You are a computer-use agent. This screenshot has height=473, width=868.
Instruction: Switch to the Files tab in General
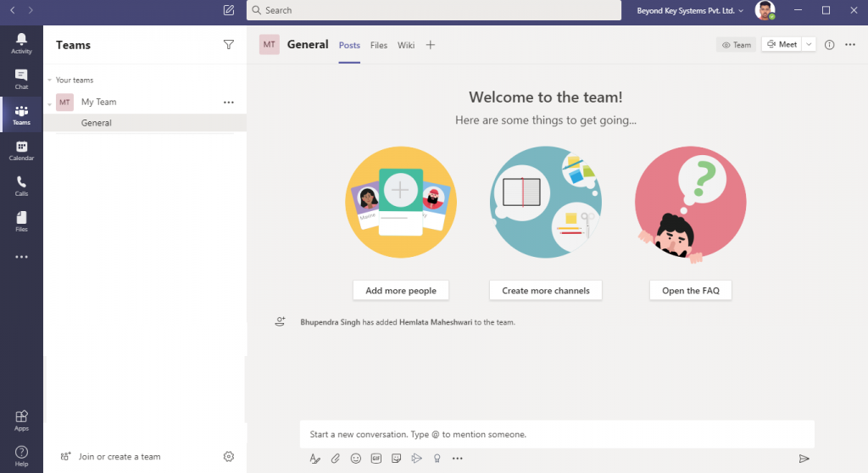(379, 46)
